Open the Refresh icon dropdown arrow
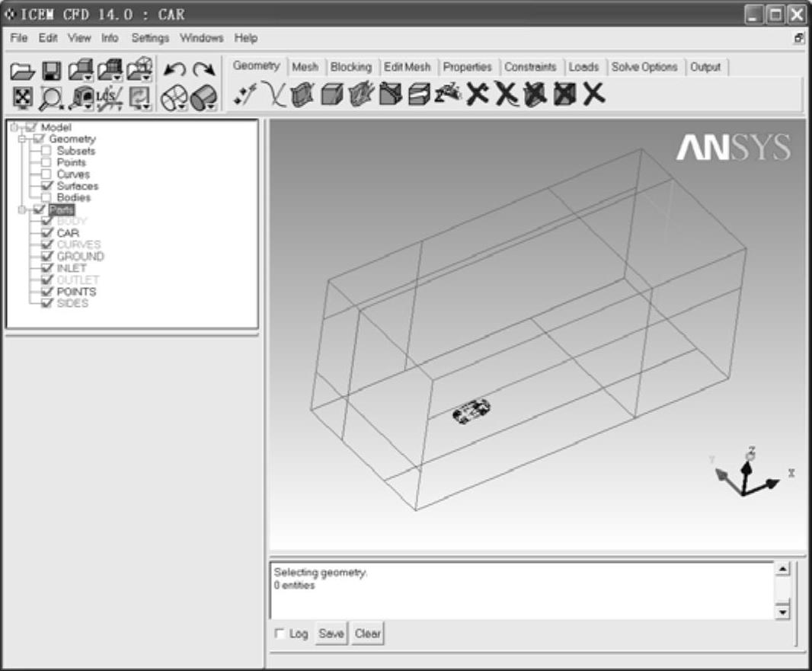 147,107
